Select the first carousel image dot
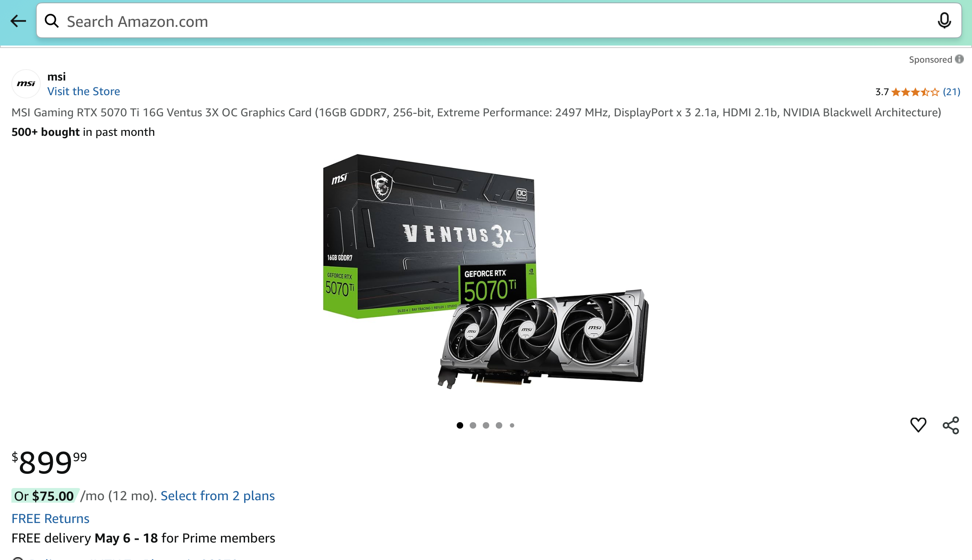 (460, 425)
